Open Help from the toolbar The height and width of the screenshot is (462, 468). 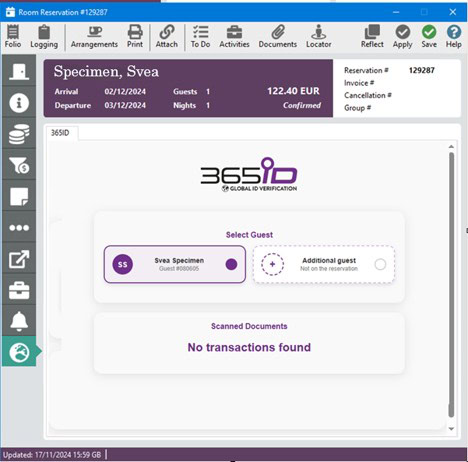(x=454, y=36)
